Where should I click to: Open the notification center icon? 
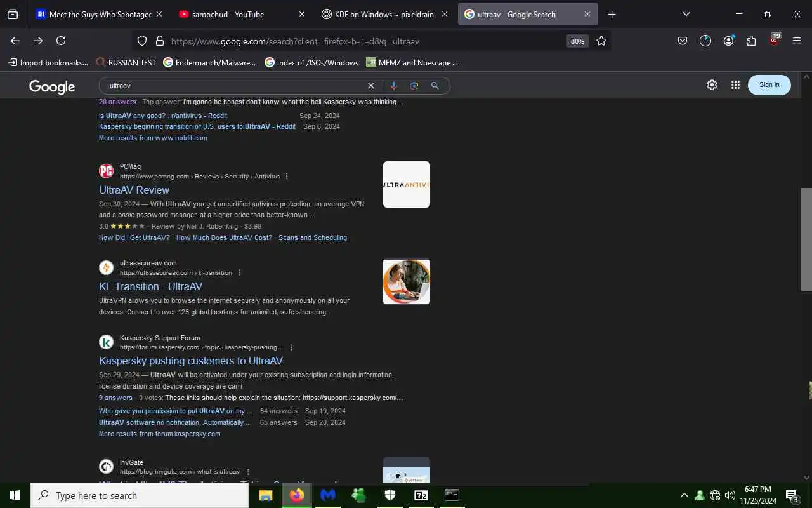792,495
